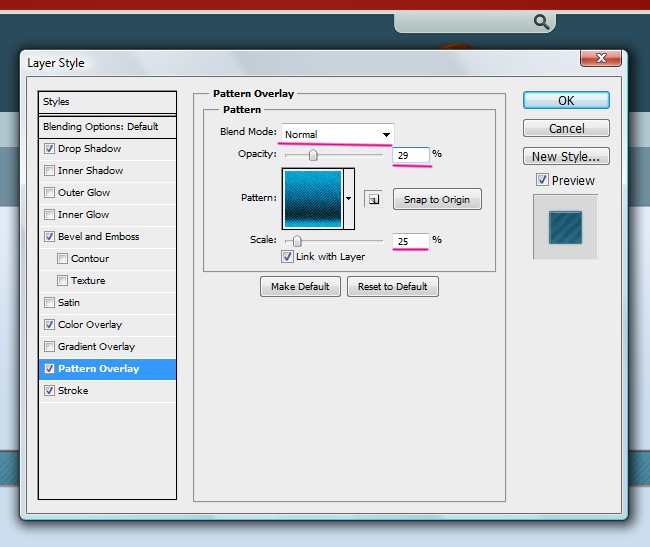Enable the Inner Shadow effect
This screenshot has width=650, height=547.
(x=50, y=171)
